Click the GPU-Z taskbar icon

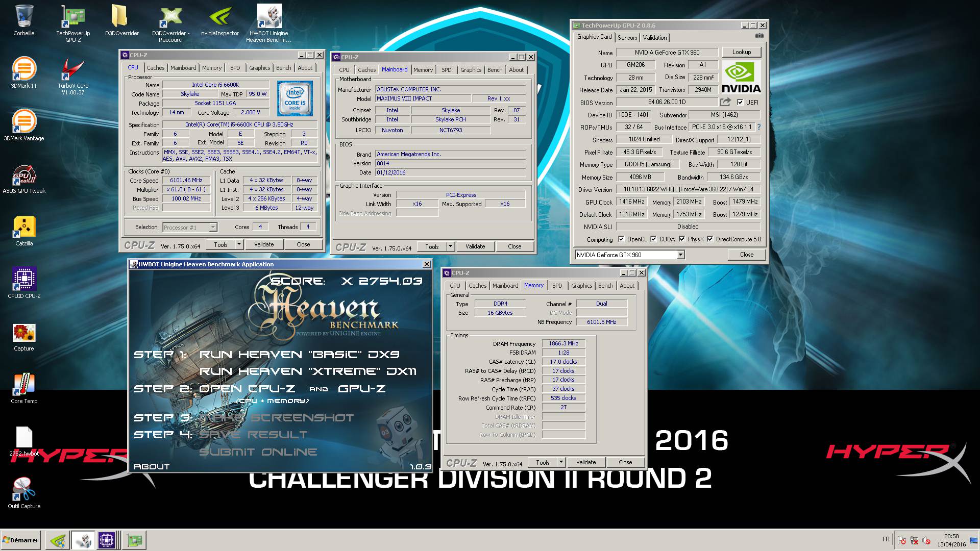[x=135, y=540]
